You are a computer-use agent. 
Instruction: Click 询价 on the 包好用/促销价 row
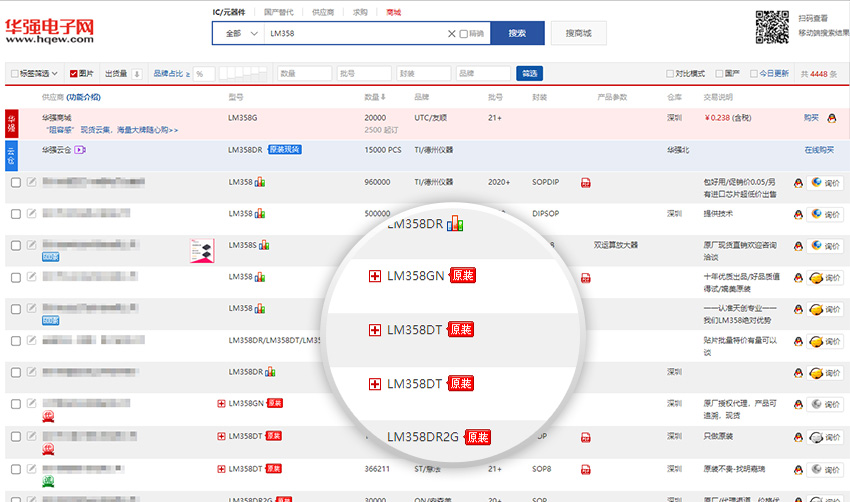pyautogui.click(x=825, y=183)
